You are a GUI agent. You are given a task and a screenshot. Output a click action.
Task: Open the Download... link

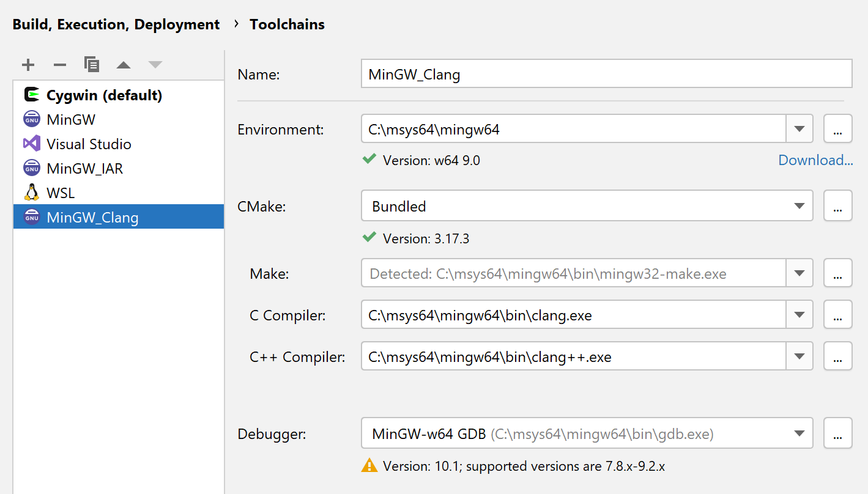815,160
